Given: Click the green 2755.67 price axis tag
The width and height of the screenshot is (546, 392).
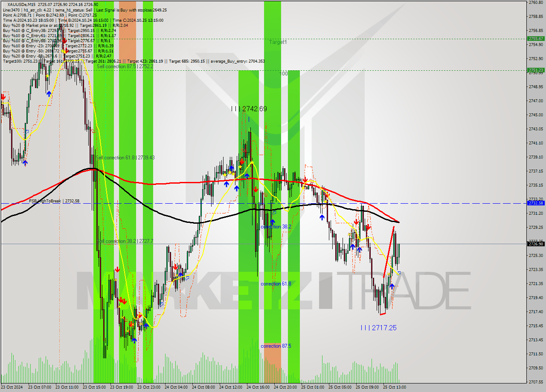Looking at the screenshot, I should click(x=536, y=38).
